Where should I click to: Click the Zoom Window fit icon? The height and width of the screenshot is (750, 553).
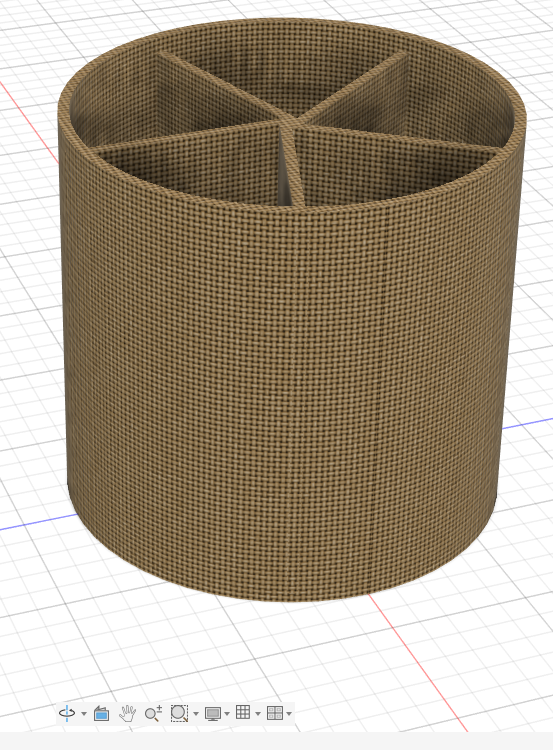pos(179,713)
